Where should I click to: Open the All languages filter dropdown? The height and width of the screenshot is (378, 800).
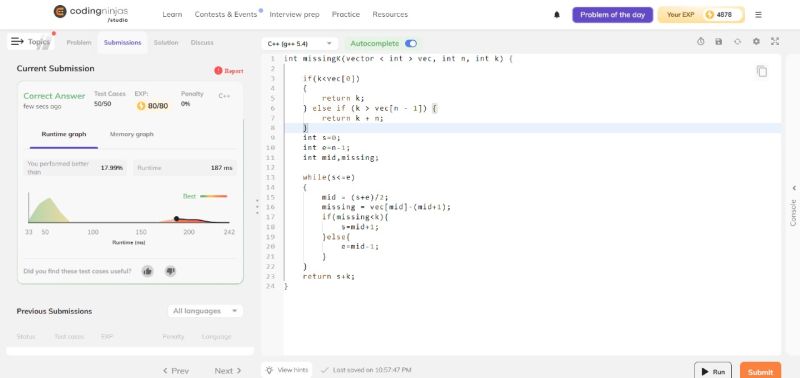[x=205, y=311]
